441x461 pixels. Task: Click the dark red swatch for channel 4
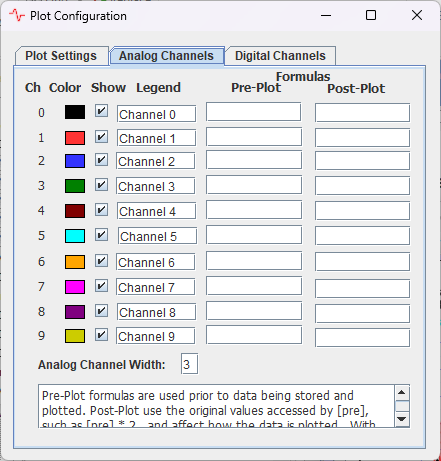[75, 211]
